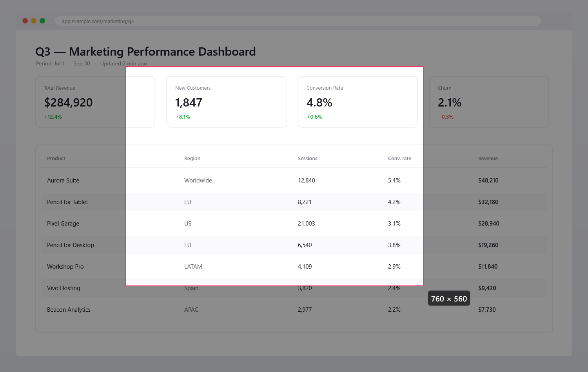Click the +12.4% revenue change
The height and width of the screenshot is (372, 588).
pyautogui.click(x=53, y=117)
